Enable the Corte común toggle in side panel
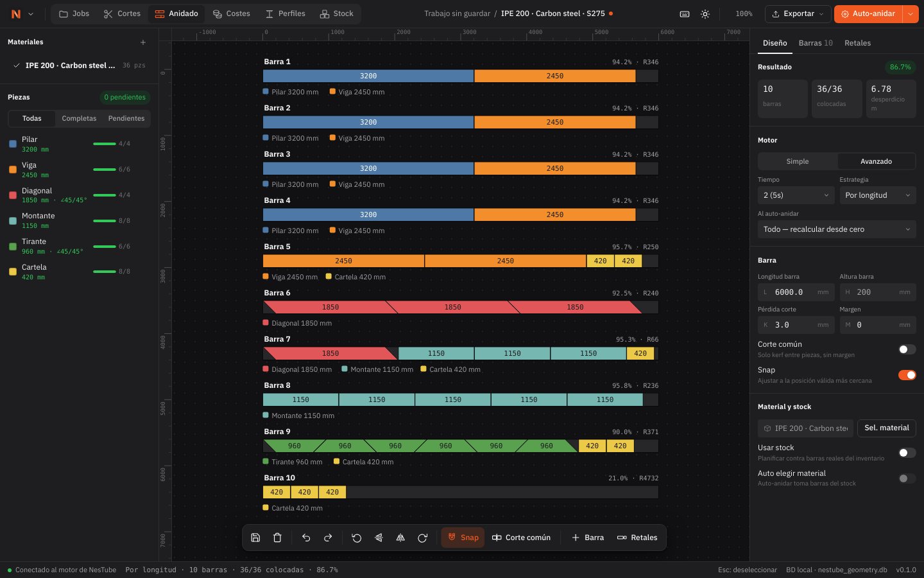This screenshot has width=924, height=578. point(907,349)
